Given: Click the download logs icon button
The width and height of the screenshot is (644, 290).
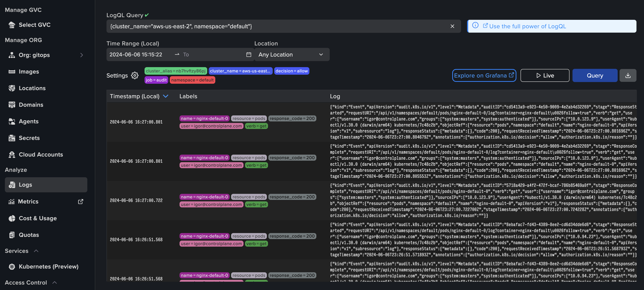Looking at the screenshot, I should tap(628, 75).
